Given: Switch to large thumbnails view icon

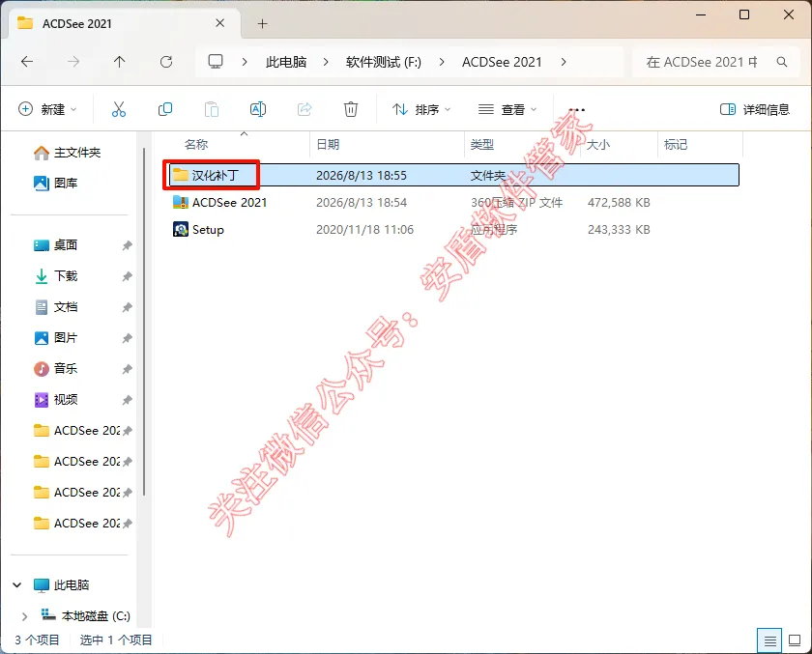Looking at the screenshot, I should [x=795, y=640].
